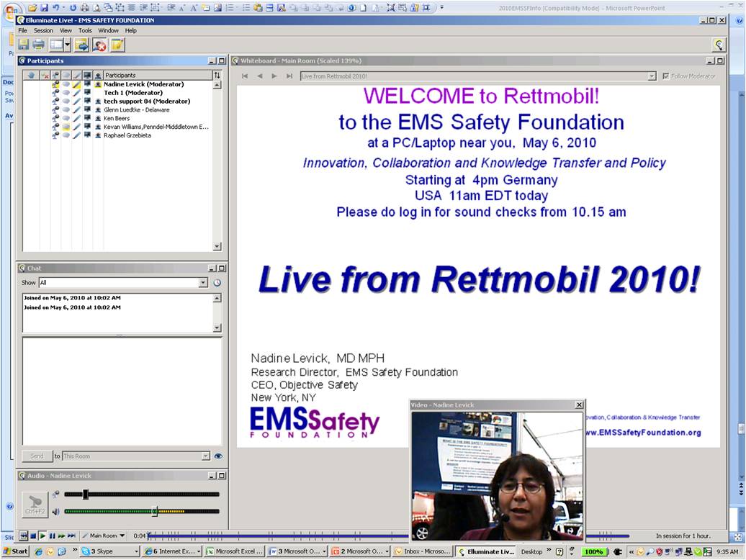
Task: Open the Tools menu
Action: [x=85, y=31]
